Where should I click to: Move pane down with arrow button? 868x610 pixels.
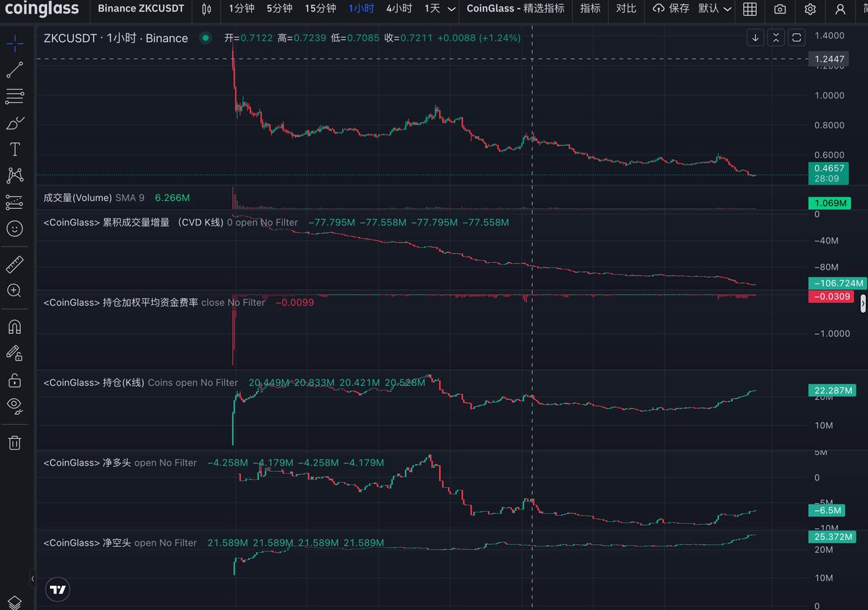tap(755, 38)
